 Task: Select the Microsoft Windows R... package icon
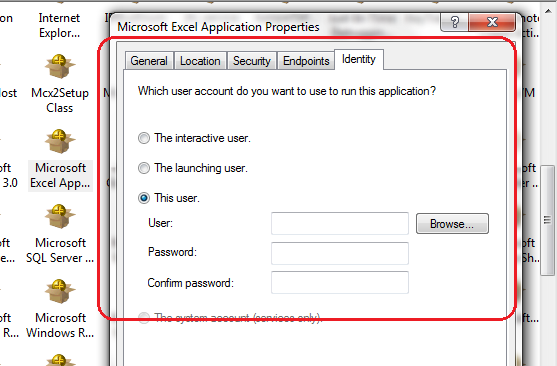60,291
